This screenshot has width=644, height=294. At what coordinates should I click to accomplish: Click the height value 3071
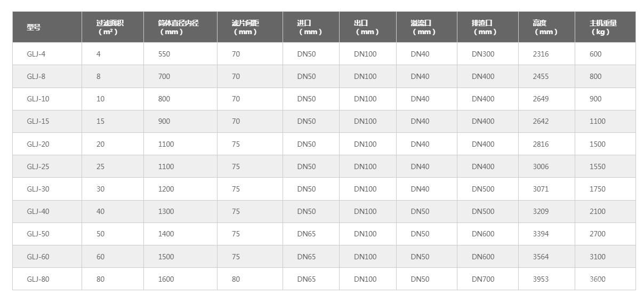tap(541, 189)
